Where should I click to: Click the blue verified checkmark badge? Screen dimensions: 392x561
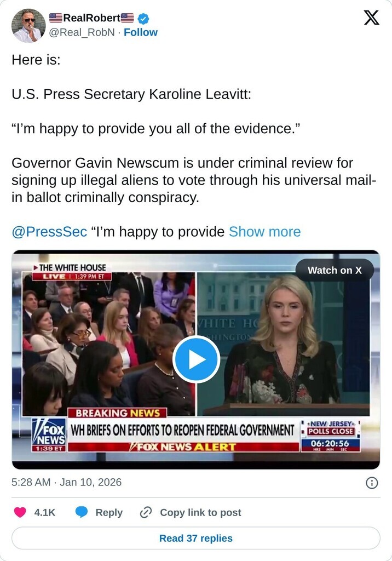point(143,18)
